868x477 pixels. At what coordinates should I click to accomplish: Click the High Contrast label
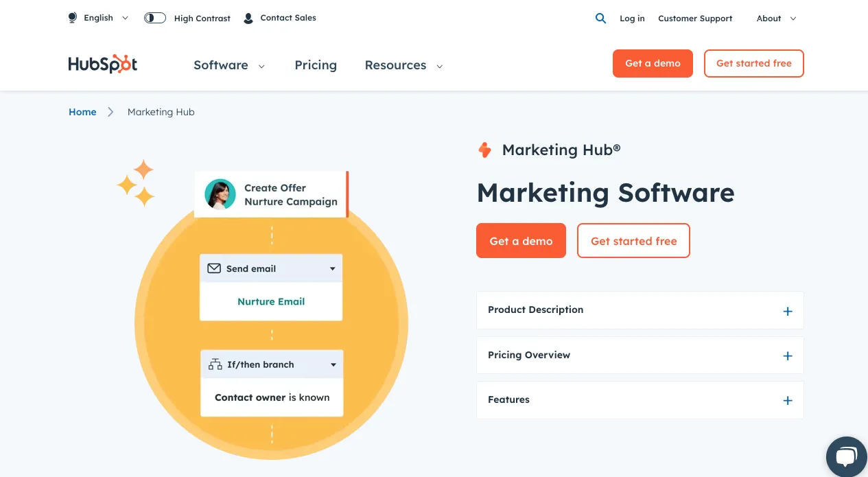click(x=202, y=19)
